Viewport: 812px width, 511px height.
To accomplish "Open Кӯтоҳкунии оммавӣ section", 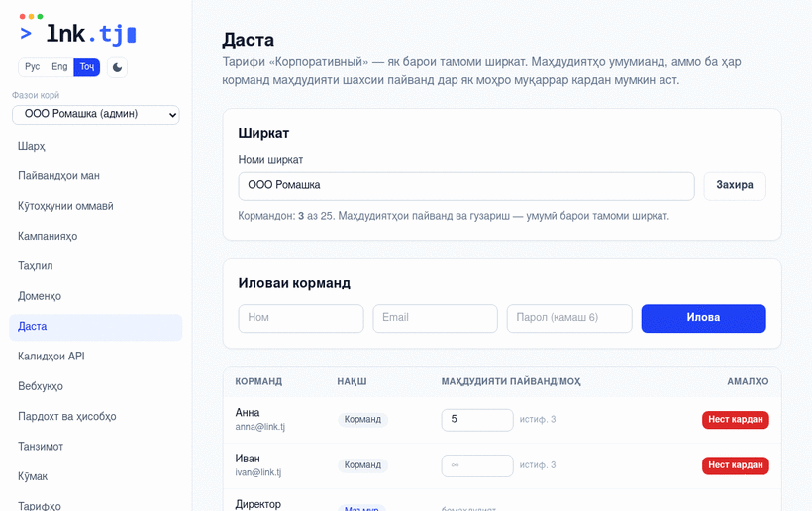I will [96, 206].
